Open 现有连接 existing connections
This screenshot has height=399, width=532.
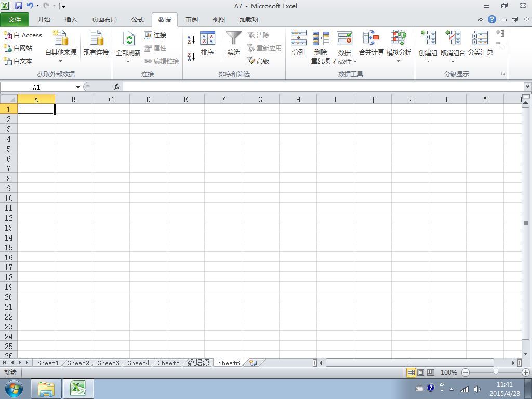(x=96, y=44)
